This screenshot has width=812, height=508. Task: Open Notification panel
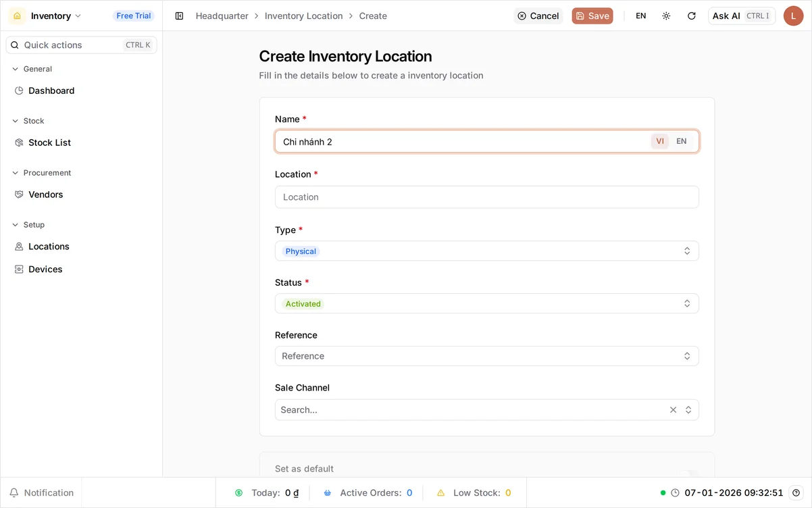[x=41, y=492]
